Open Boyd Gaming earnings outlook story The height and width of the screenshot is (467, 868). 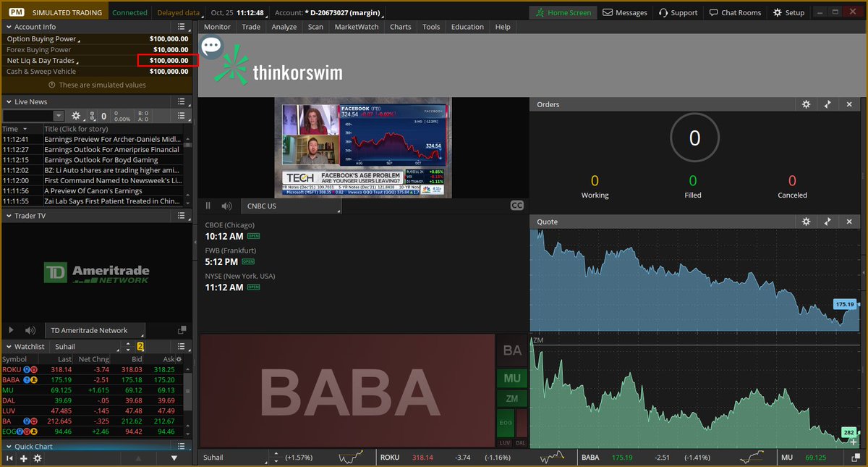[101, 160]
